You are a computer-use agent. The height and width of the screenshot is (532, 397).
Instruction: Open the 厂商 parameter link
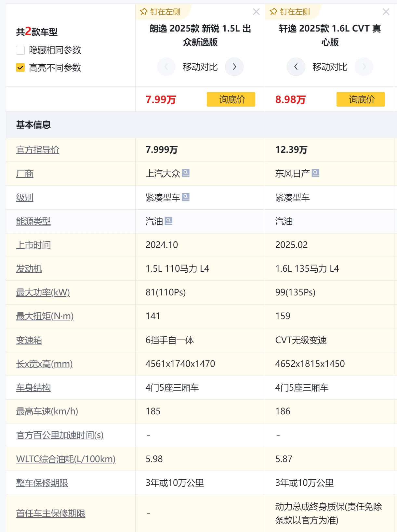coord(25,174)
